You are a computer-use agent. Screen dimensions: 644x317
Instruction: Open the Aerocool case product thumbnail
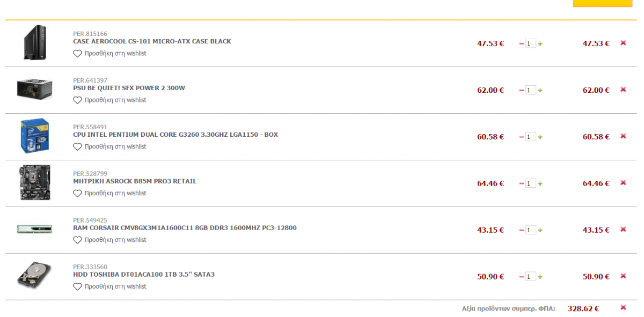(x=35, y=43)
